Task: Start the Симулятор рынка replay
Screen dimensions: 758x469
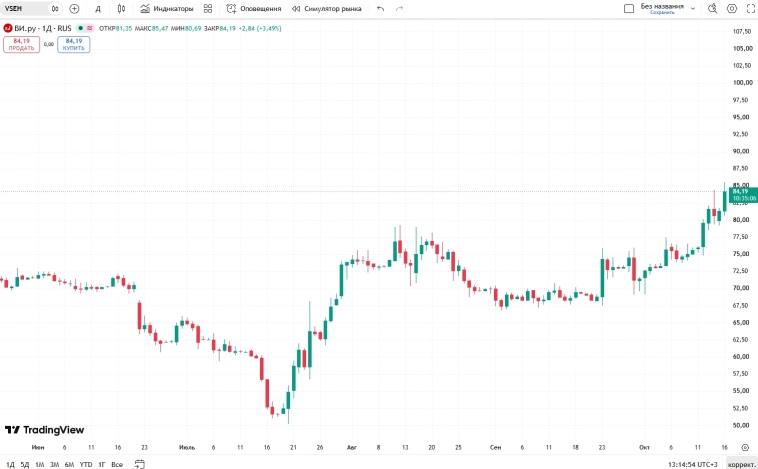Action: point(326,9)
